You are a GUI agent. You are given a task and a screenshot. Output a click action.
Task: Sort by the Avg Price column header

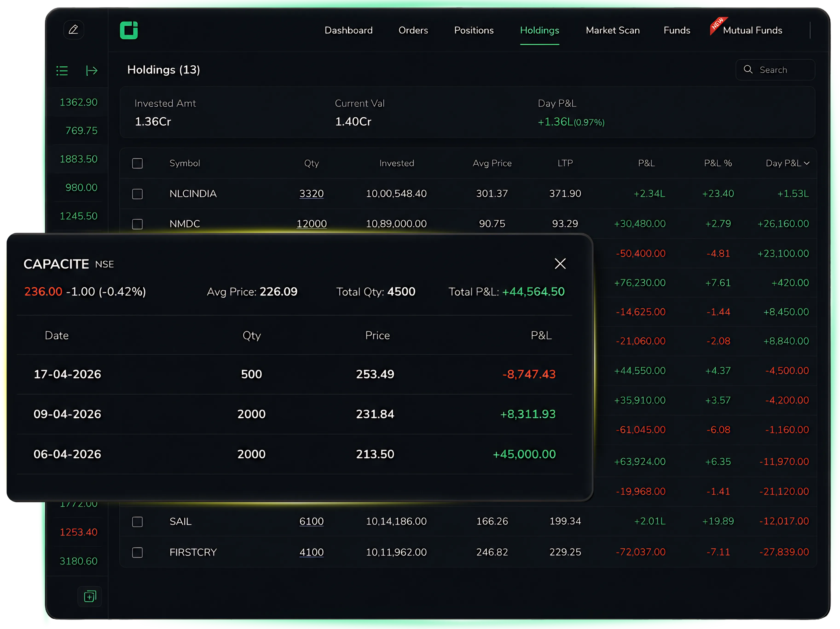click(492, 163)
